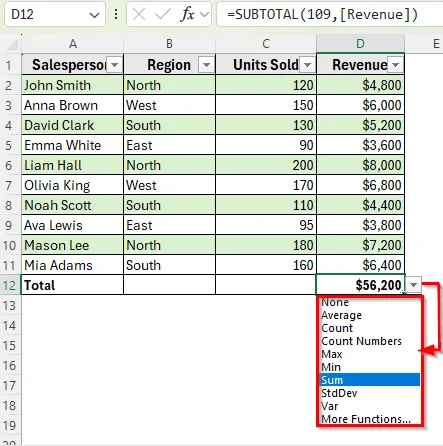
Task: Click the units sold cell showing 95
Action: pos(266,225)
